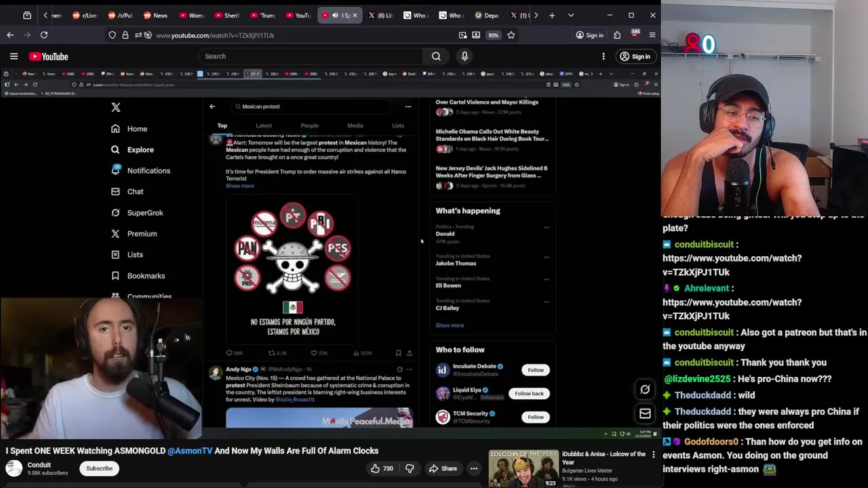Like the video with thumbs up
The height and width of the screenshot is (488, 868).
[x=380, y=468]
